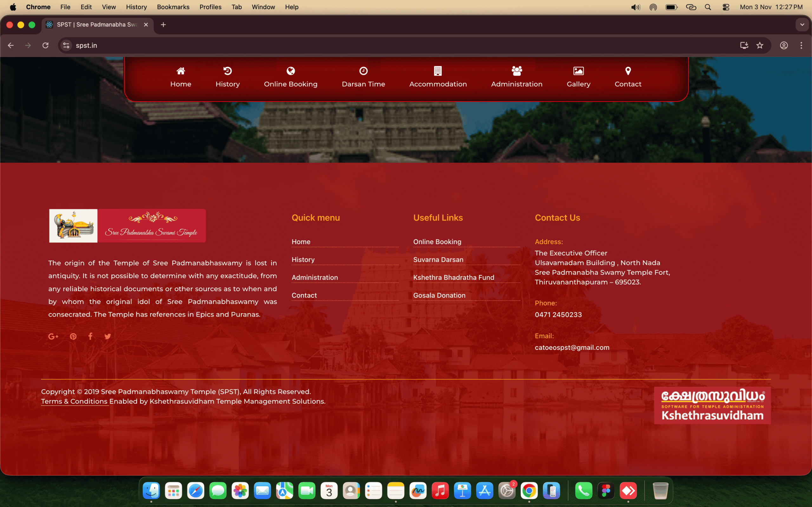Image resolution: width=812 pixels, height=507 pixels.
Task: Open the Contact location pin icon
Action: click(x=628, y=71)
